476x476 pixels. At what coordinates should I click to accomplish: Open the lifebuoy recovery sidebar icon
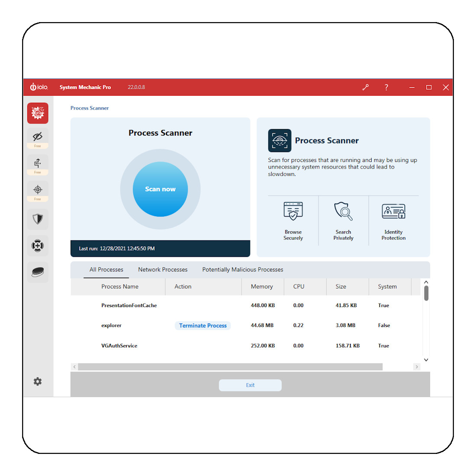[x=38, y=246]
